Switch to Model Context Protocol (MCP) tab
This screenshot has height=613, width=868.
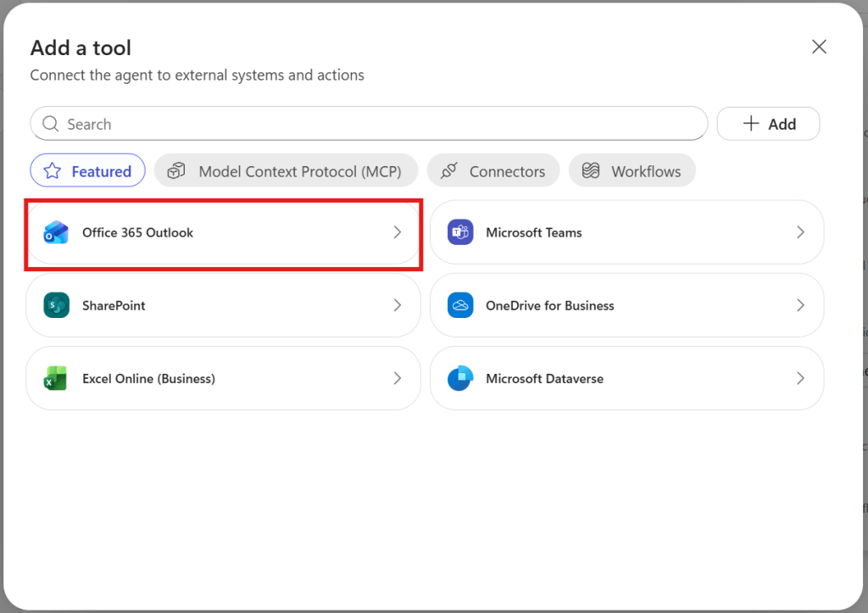pyautogui.click(x=286, y=170)
